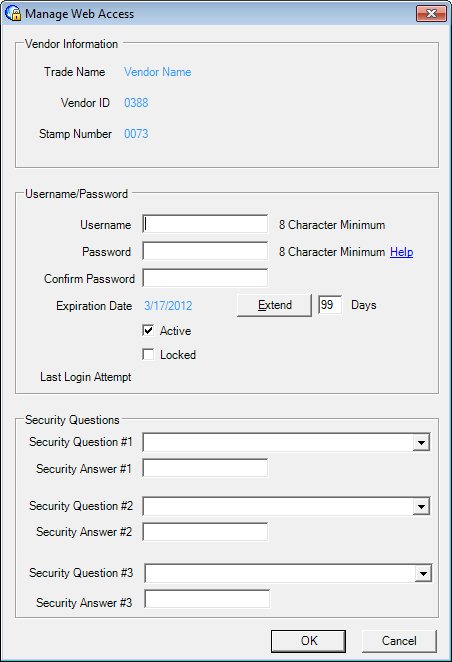Click the Manage Web Access lock icon

pyautogui.click(x=13, y=14)
